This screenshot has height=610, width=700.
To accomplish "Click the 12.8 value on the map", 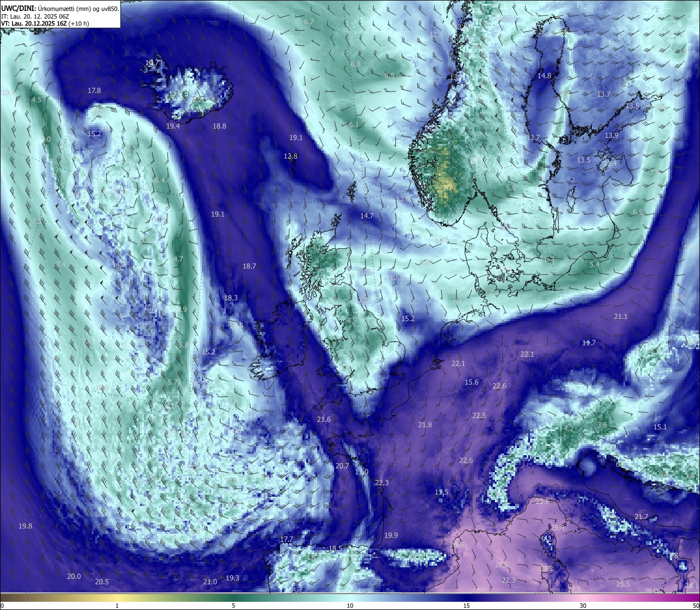I will 290,156.
